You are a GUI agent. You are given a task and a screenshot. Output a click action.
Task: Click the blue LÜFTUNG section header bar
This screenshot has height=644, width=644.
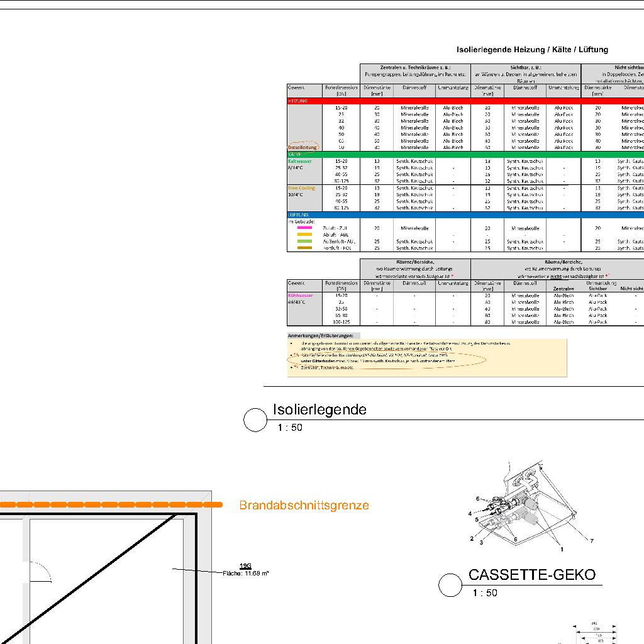(x=465, y=214)
